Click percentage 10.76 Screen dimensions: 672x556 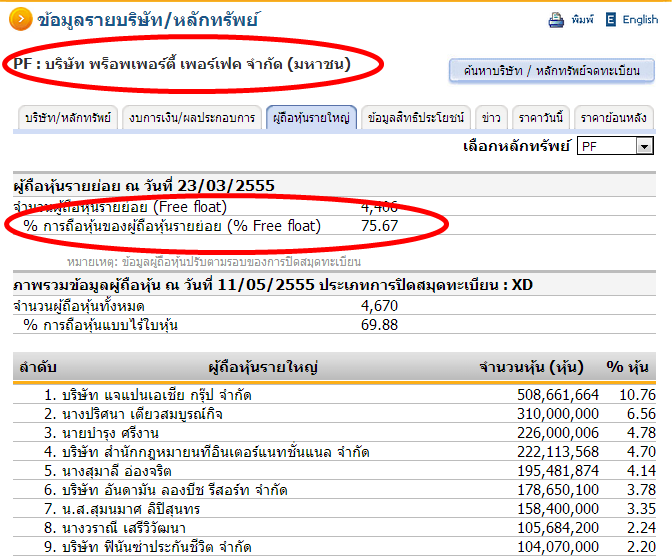coord(637,395)
